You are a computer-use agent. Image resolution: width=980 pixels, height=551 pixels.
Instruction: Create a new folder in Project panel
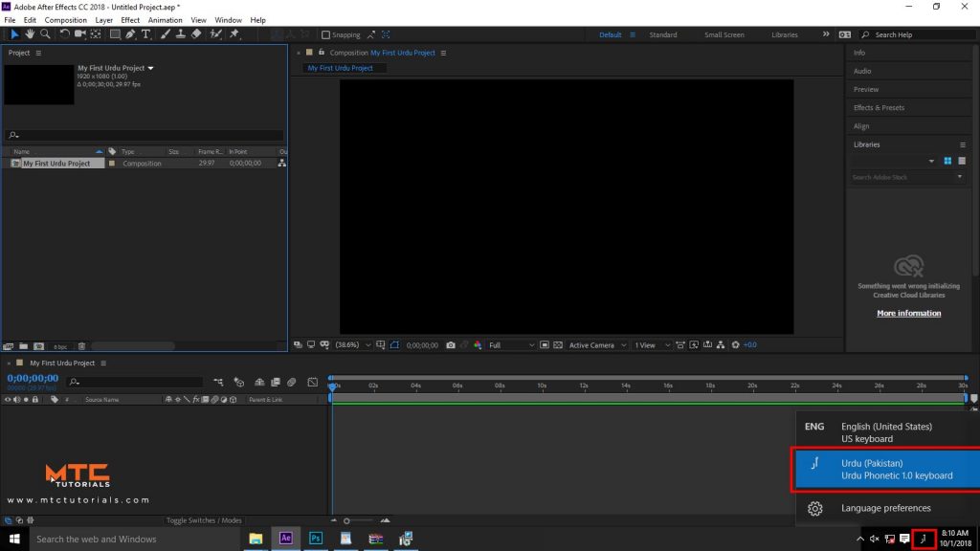coord(23,346)
